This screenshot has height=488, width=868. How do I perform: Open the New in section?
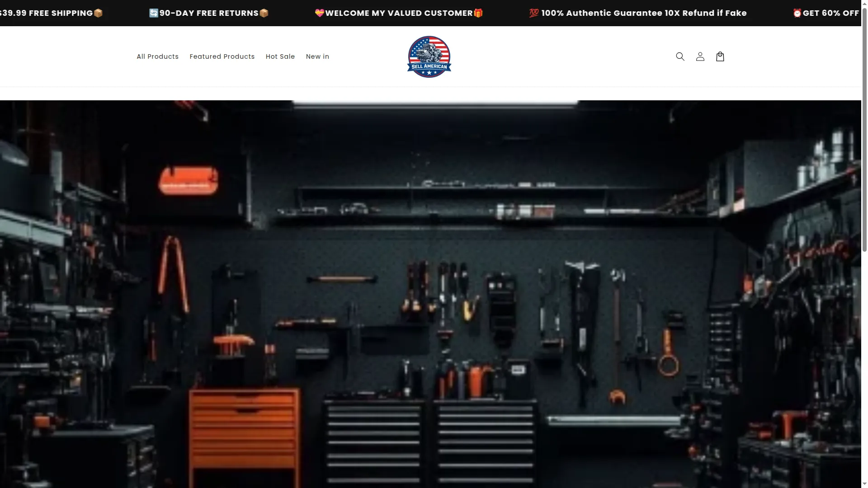(317, 56)
